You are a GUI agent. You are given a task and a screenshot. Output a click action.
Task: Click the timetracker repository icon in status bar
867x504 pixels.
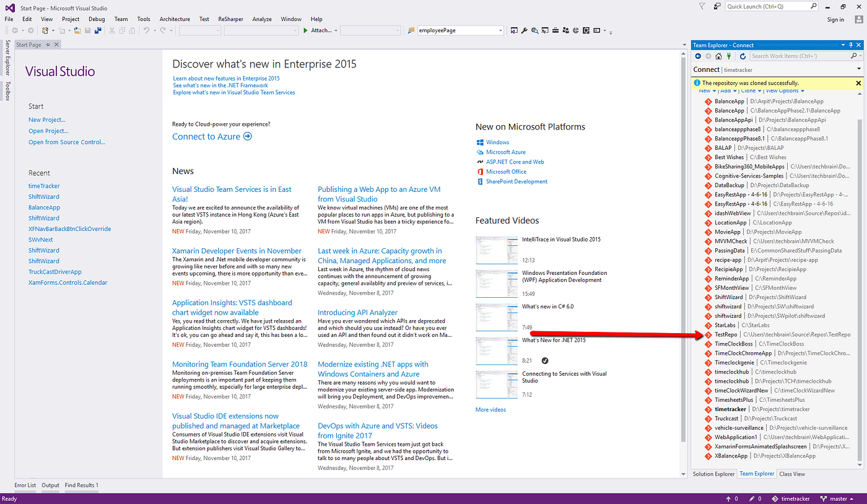pyautogui.click(x=775, y=498)
